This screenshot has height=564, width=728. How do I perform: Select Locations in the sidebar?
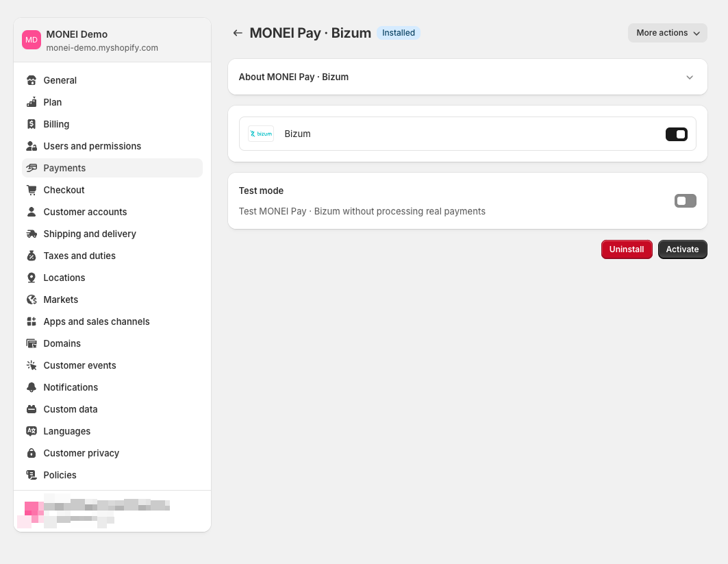pyautogui.click(x=112, y=278)
